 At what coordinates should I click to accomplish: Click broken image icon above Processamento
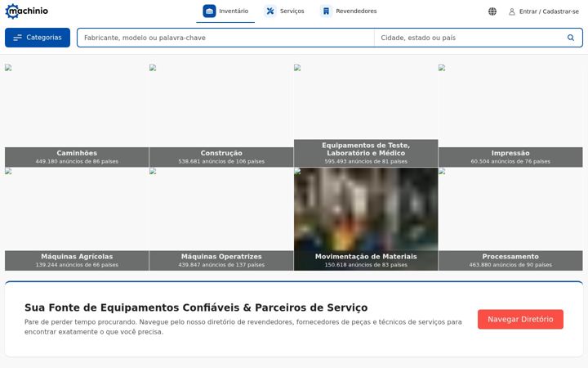(x=442, y=171)
